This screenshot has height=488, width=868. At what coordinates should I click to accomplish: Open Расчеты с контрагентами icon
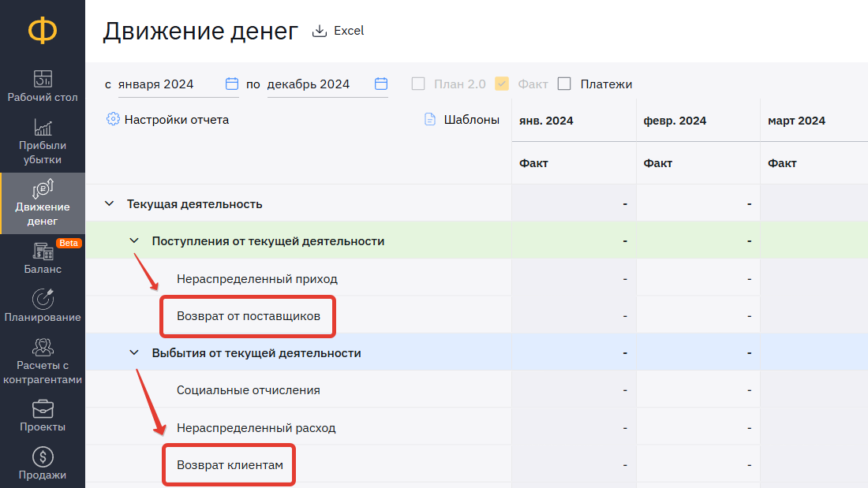pos(43,347)
